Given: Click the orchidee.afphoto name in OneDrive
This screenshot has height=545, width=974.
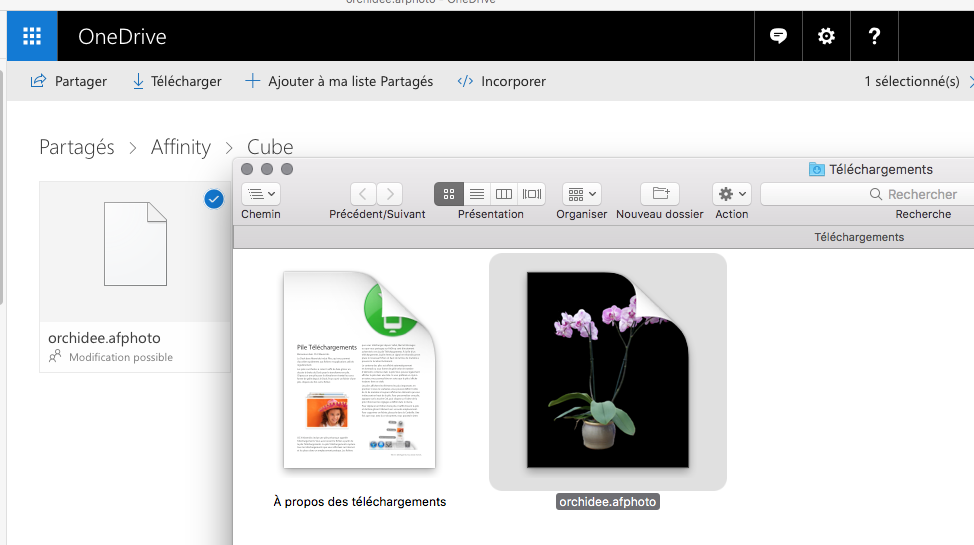Looking at the screenshot, I should (x=104, y=338).
